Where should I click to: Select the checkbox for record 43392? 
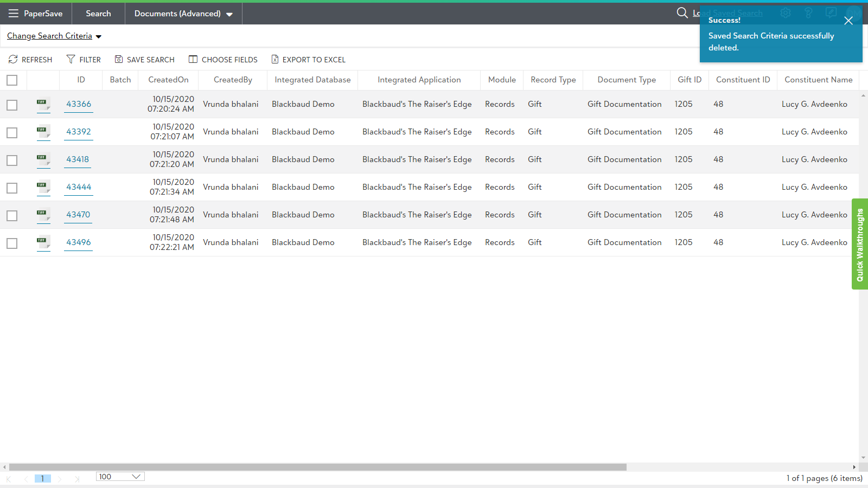(x=12, y=132)
